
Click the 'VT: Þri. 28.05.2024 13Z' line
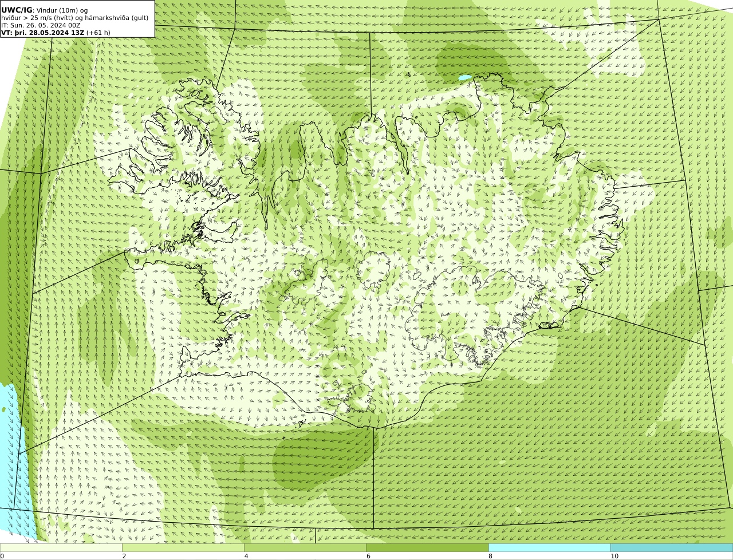point(56,33)
